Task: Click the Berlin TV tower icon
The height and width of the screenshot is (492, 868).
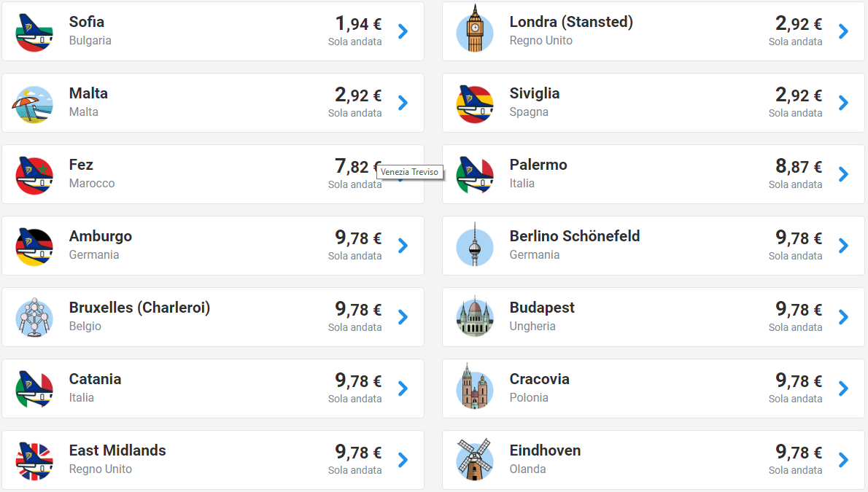Action: pos(474,246)
